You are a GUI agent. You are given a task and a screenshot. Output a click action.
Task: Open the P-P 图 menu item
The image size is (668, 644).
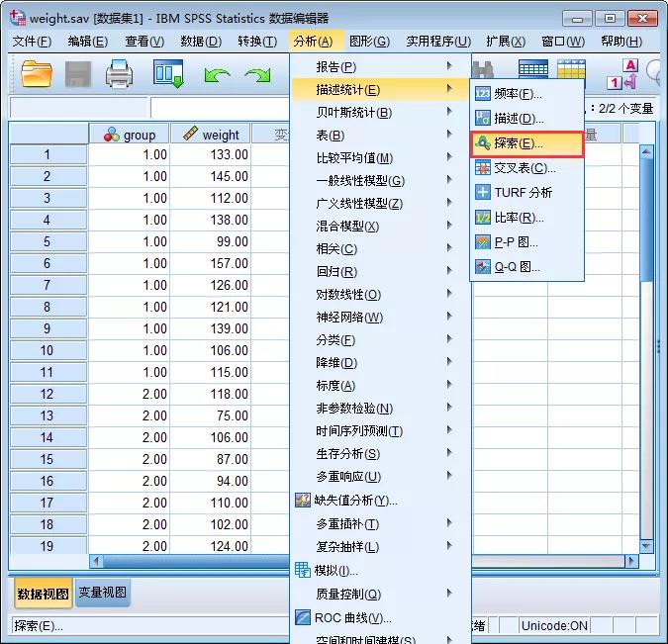527,242
